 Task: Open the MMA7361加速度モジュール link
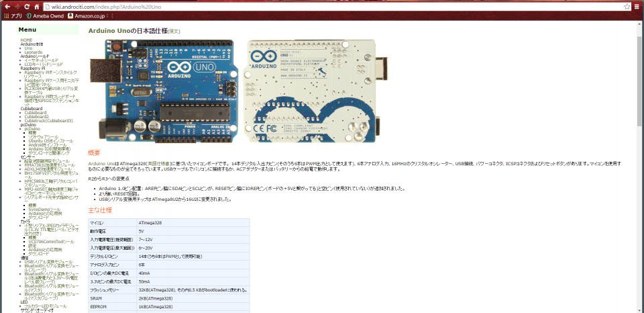pyautogui.click(x=50, y=165)
